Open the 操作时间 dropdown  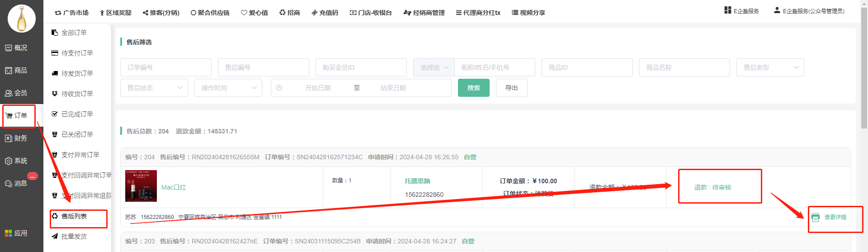click(x=228, y=88)
